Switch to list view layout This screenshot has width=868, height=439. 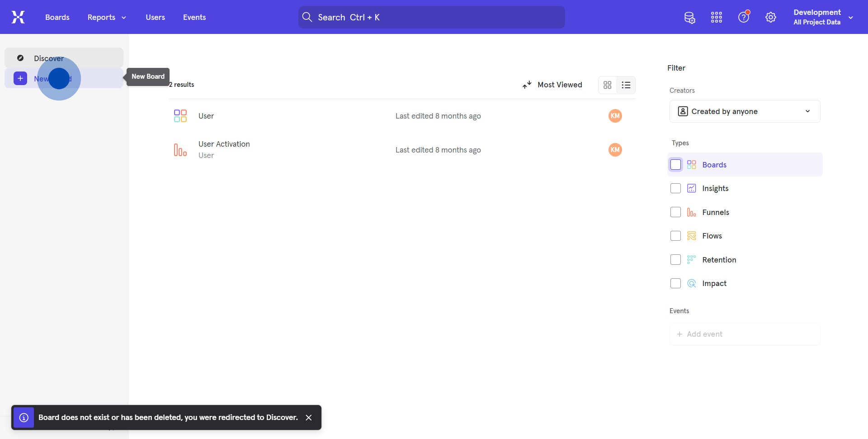626,85
